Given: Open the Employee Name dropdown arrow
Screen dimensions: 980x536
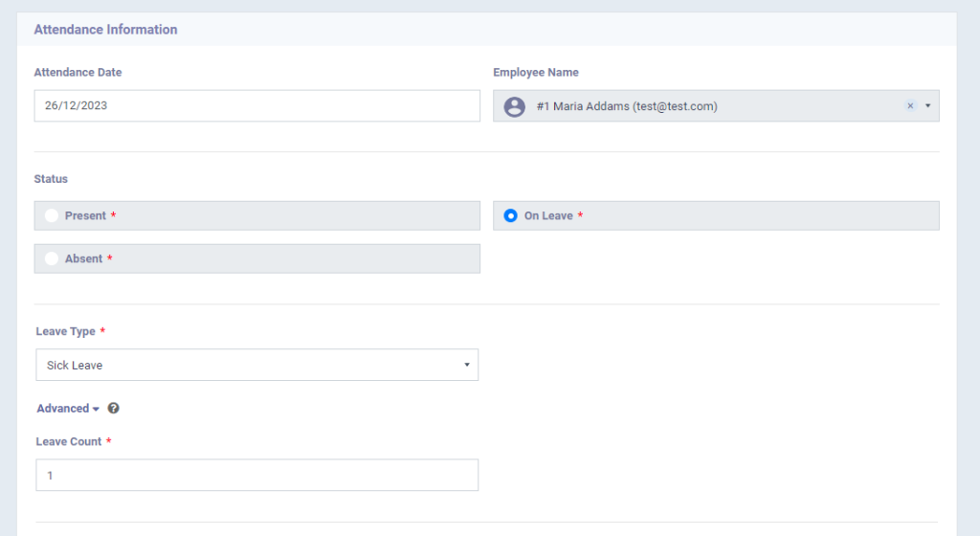Looking at the screenshot, I should [x=927, y=106].
